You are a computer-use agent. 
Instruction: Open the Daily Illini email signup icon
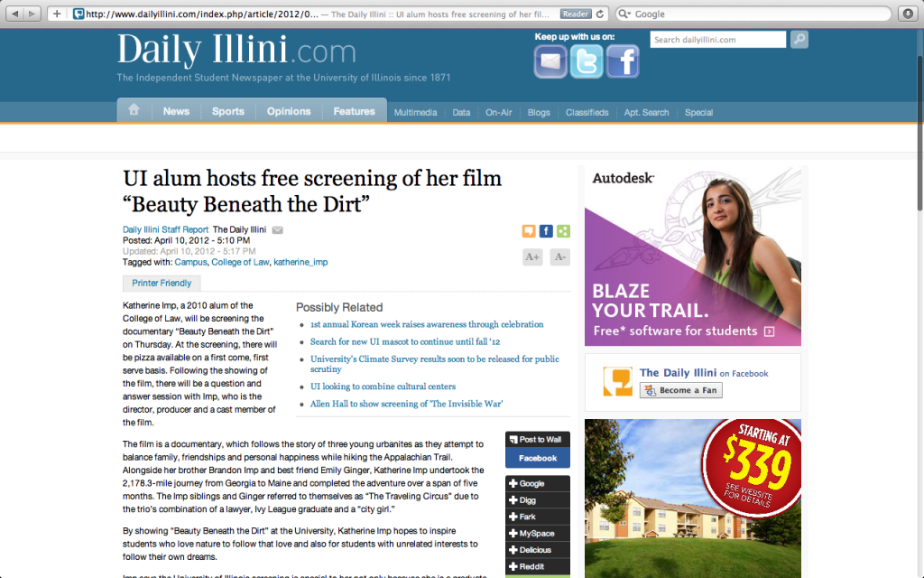(x=550, y=61)
